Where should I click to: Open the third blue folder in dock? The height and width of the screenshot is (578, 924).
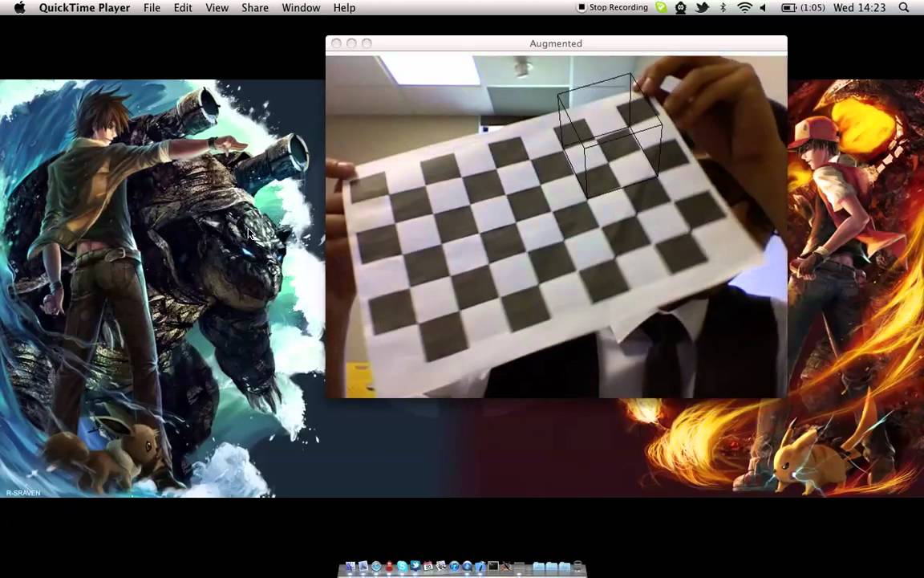565,567
